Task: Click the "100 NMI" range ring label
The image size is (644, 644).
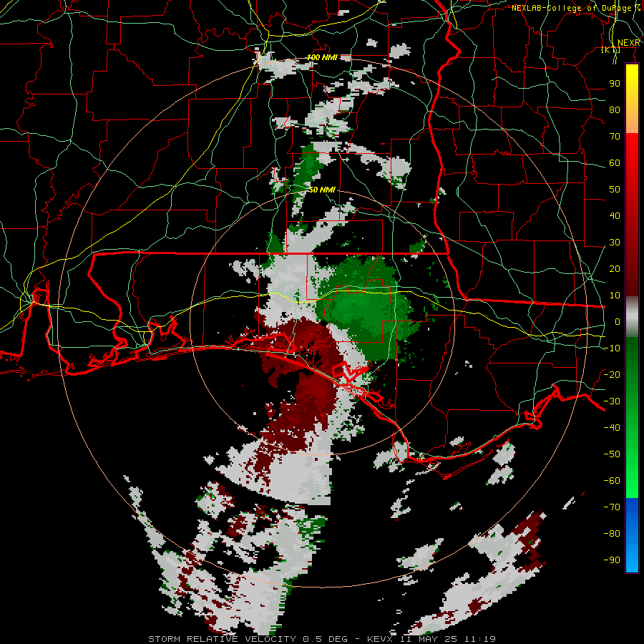Action: pyautogui.click(x=323, y=57)
